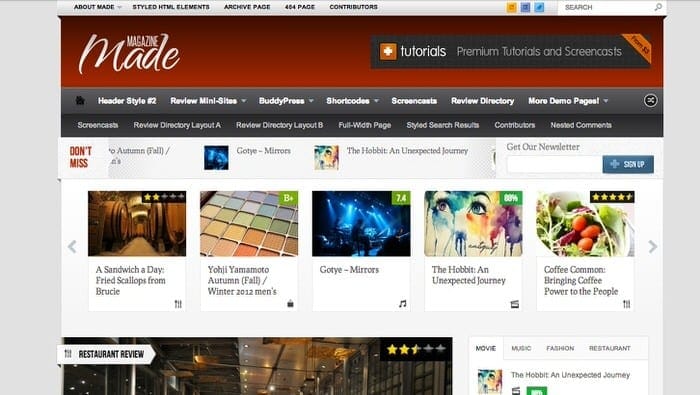Viewport: 700px width, 395px height.
Task: Click music note icon on Gotye card
Action: pos(403,304)
